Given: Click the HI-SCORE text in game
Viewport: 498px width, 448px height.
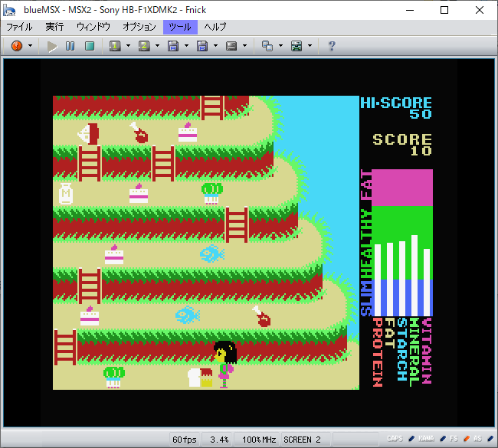Looking at the screenshot, I should [396, 103].
